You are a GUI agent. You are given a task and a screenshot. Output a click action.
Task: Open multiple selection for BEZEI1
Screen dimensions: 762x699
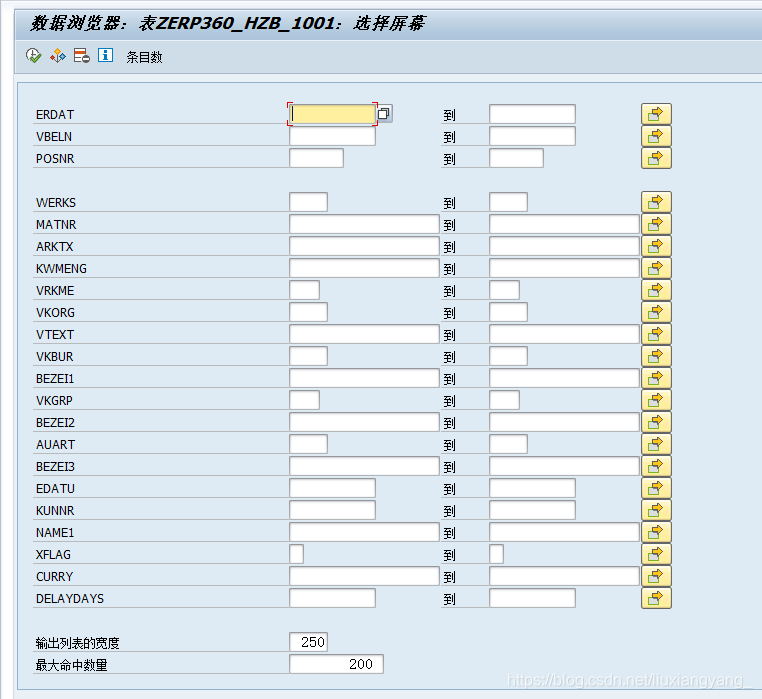656,378
